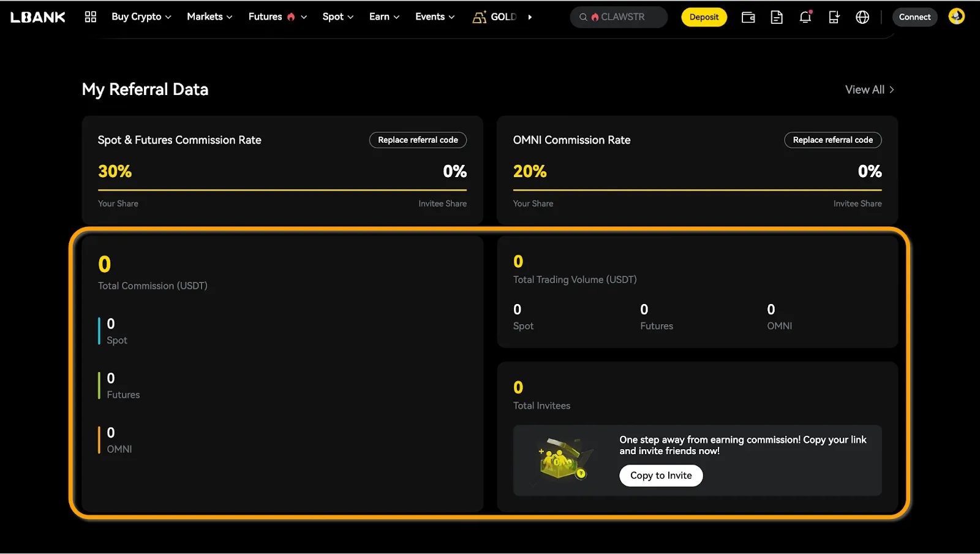Click the Copy to Invite button
This screenshot has height=554, width=980.
661,476
